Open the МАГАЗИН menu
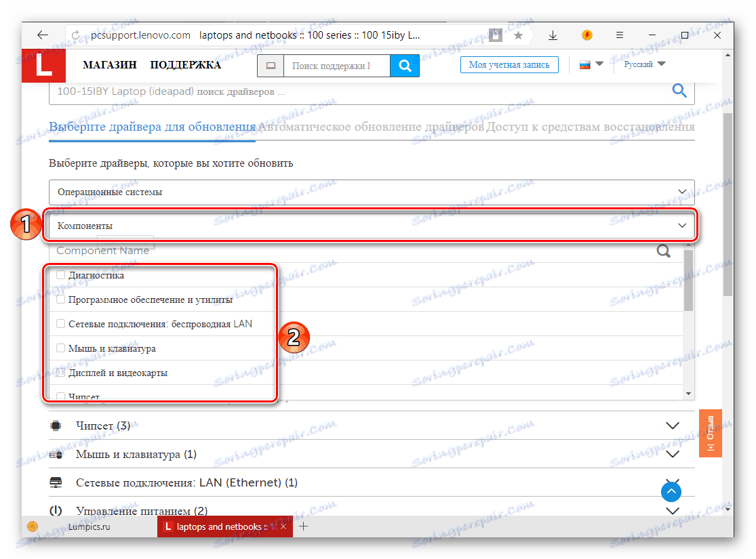The width and height of the screenshot is (756, 559). [110, 65]
